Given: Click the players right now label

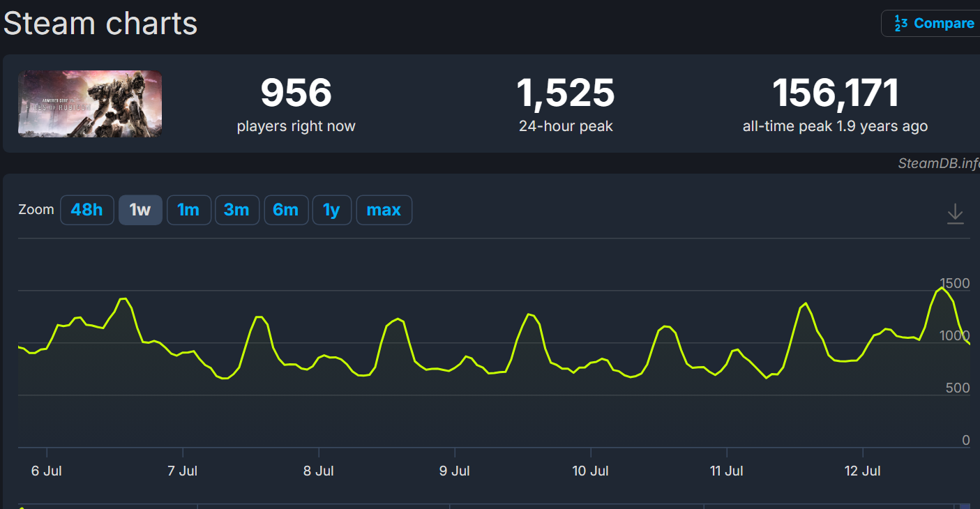Looking at the screenshot, I should [296, 126].
